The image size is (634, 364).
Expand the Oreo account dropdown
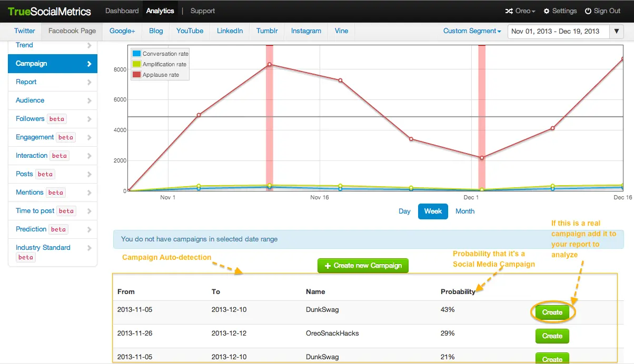[526, 11]
